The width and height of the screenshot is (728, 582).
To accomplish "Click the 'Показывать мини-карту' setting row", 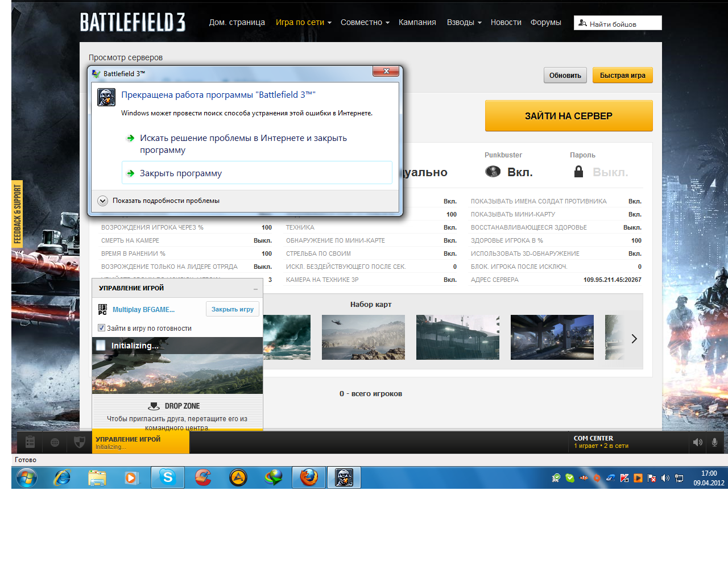I will point(556,214).
